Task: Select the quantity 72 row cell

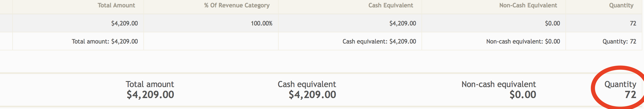Action: click(x=604, y=23)
